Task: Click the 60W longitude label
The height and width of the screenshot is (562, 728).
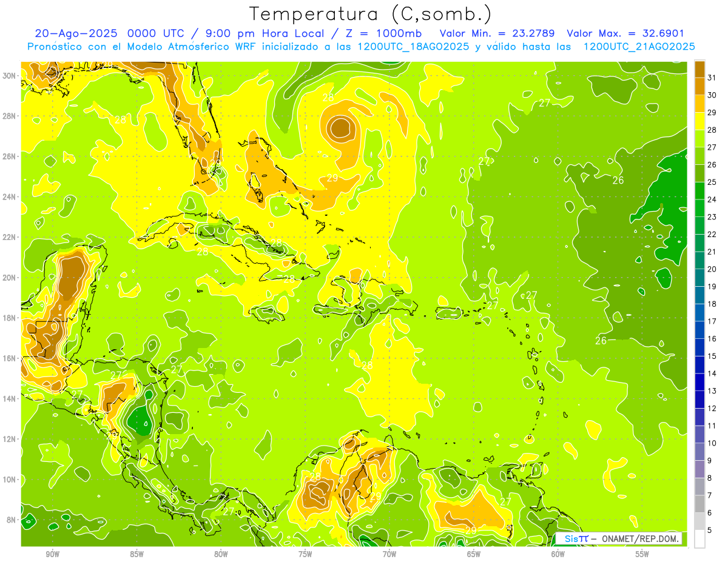Action: 558,554
